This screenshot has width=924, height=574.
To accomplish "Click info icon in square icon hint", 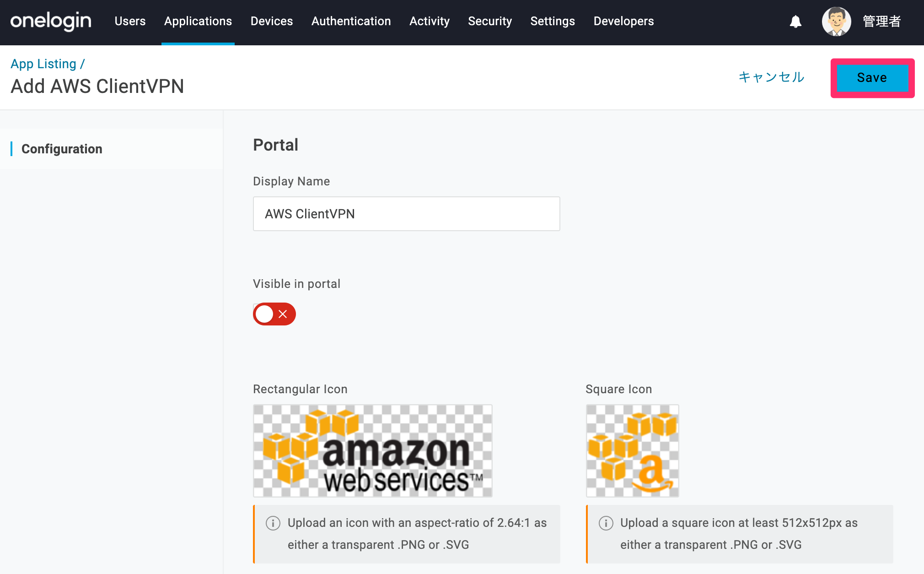I will [606, 523].
